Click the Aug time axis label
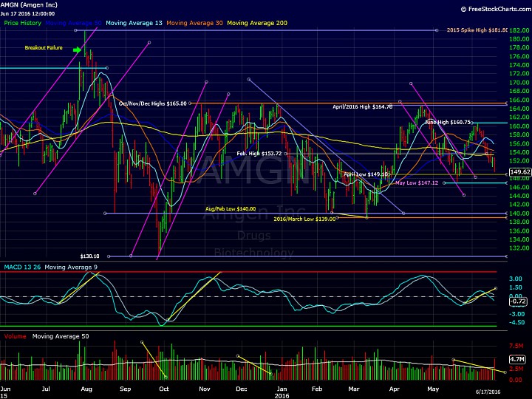 (x=86, y=389)
